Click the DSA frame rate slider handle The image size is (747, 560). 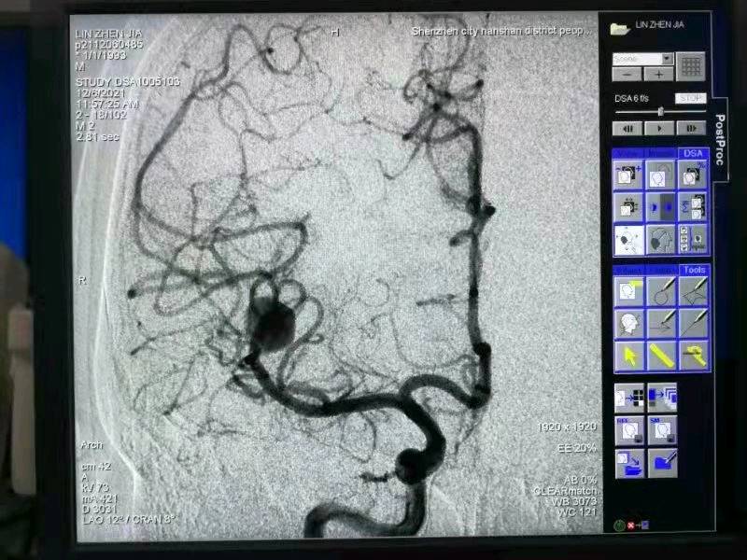click(x=660, y=111)
